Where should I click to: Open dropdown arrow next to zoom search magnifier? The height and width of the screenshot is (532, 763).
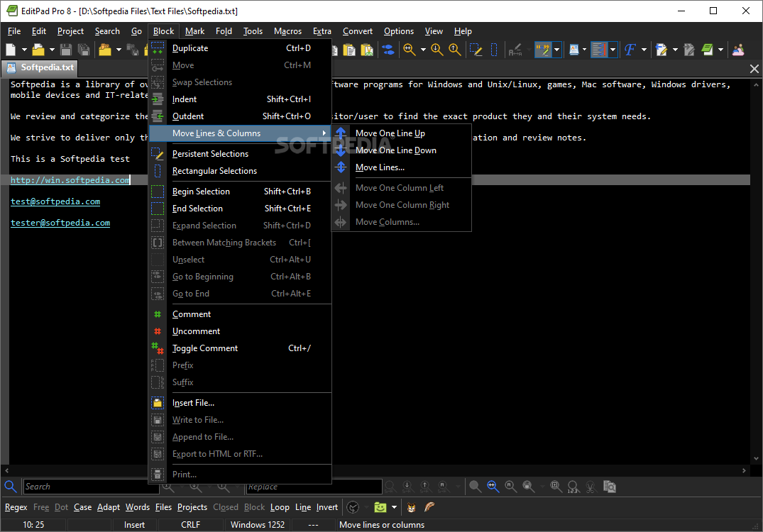tap(423, 50)
